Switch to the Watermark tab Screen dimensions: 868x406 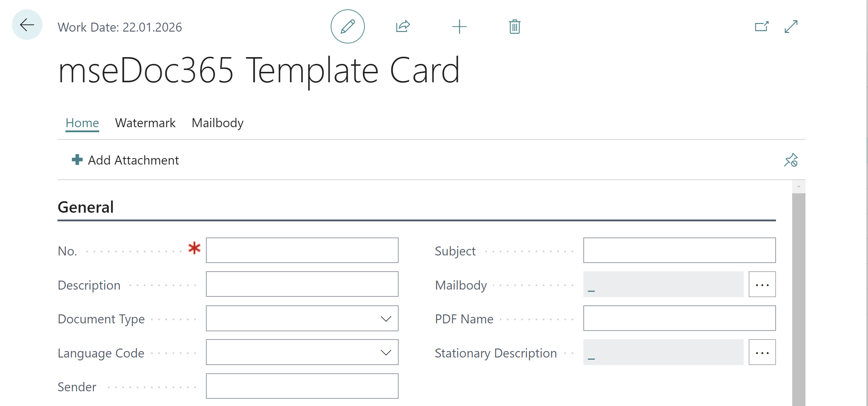[x=145, y=123]
